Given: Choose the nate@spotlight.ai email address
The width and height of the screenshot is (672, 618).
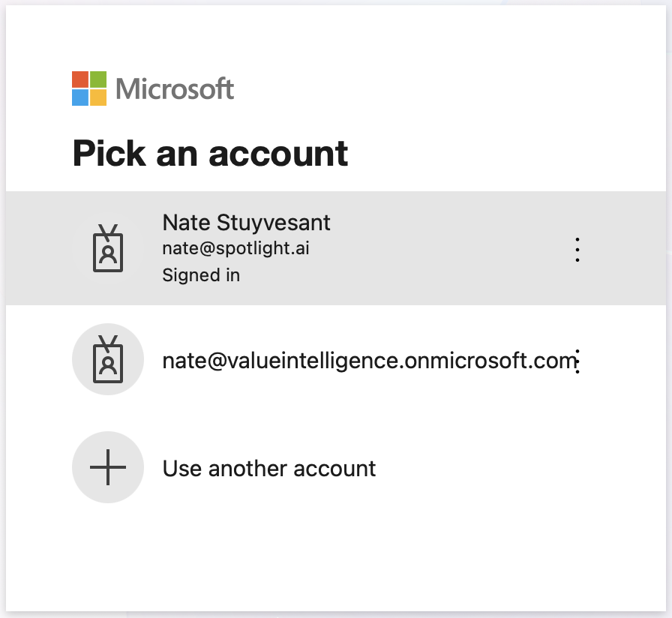Looking at the screenshot, I should (x=235, y=248).
